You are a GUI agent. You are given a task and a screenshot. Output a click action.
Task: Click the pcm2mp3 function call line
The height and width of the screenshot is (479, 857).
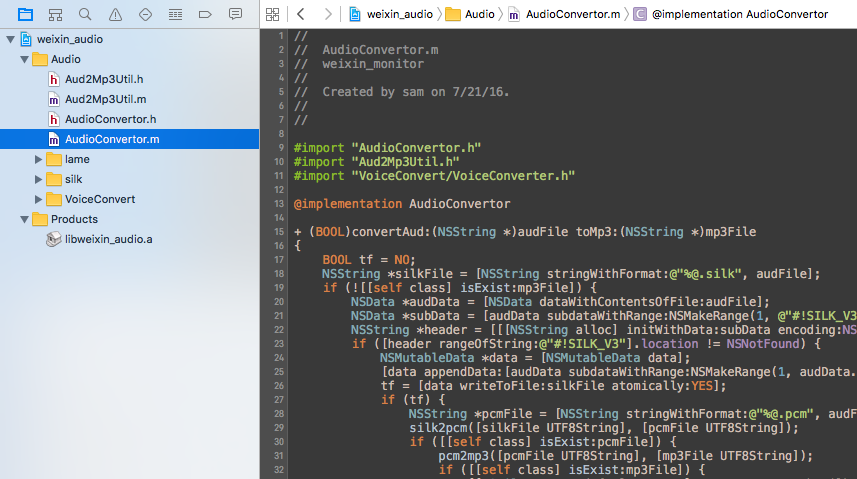[625, 455]
